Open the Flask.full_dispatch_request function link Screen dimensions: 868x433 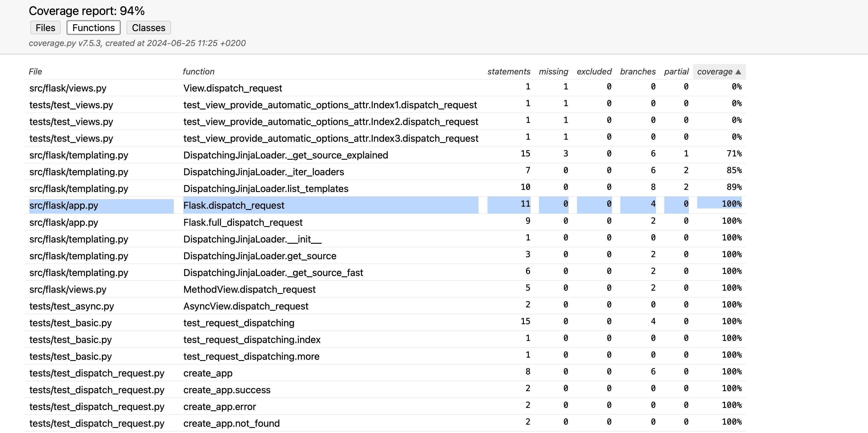243,222
